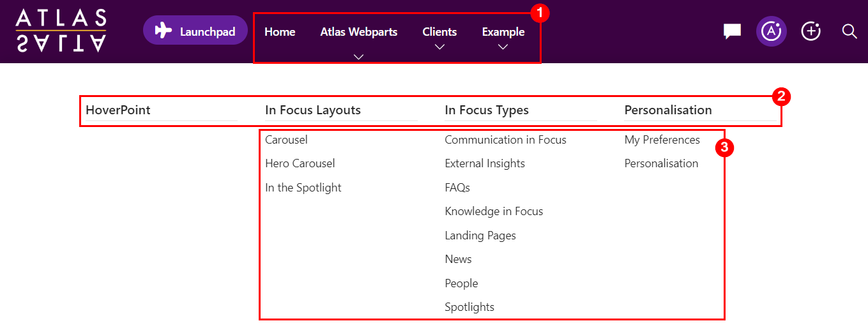Open the Carousel link
Viewport: 868px width, 330px height.
point(286,140)
